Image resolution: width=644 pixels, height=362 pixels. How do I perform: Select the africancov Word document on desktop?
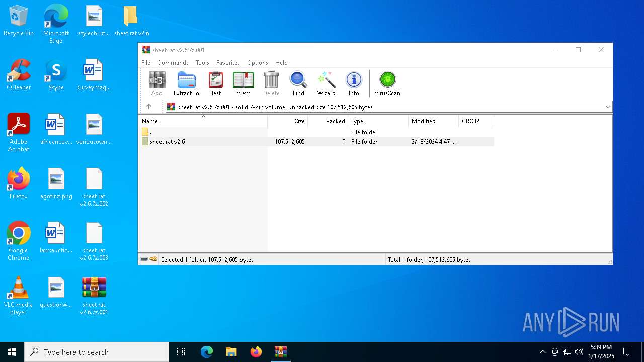point(56,129)
